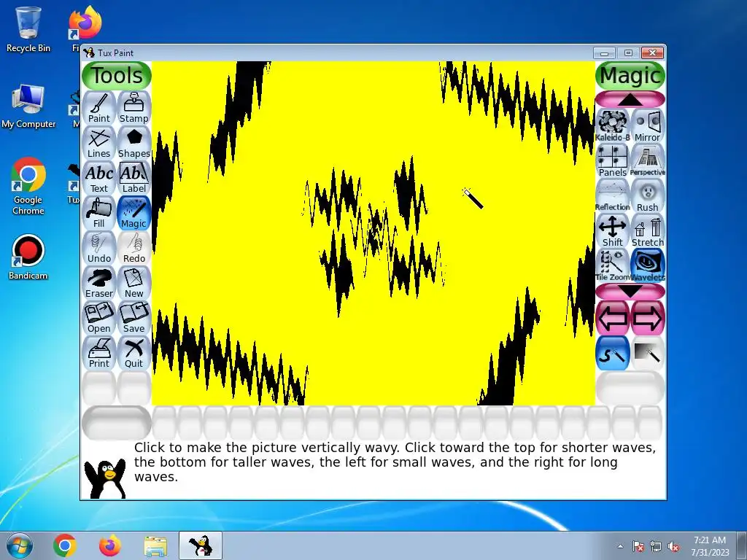Select the Paint brush tool
This screenshot has width=747, height=560.
pos(99,108)
